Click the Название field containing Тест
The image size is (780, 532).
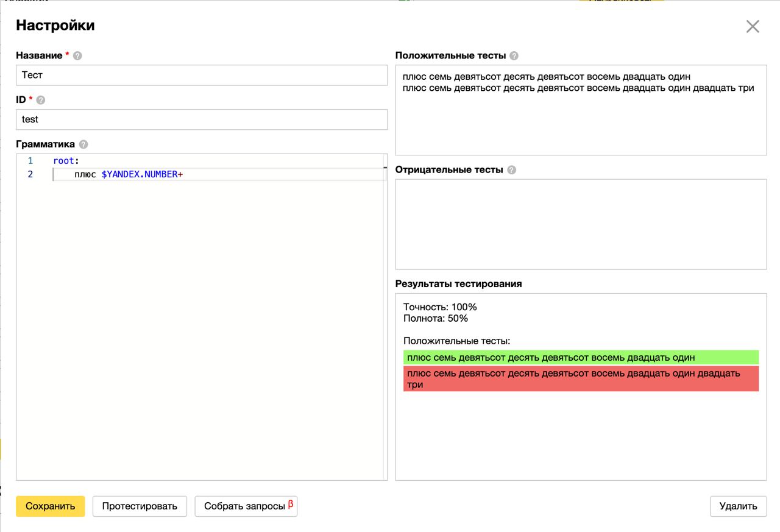click(202, 75)
